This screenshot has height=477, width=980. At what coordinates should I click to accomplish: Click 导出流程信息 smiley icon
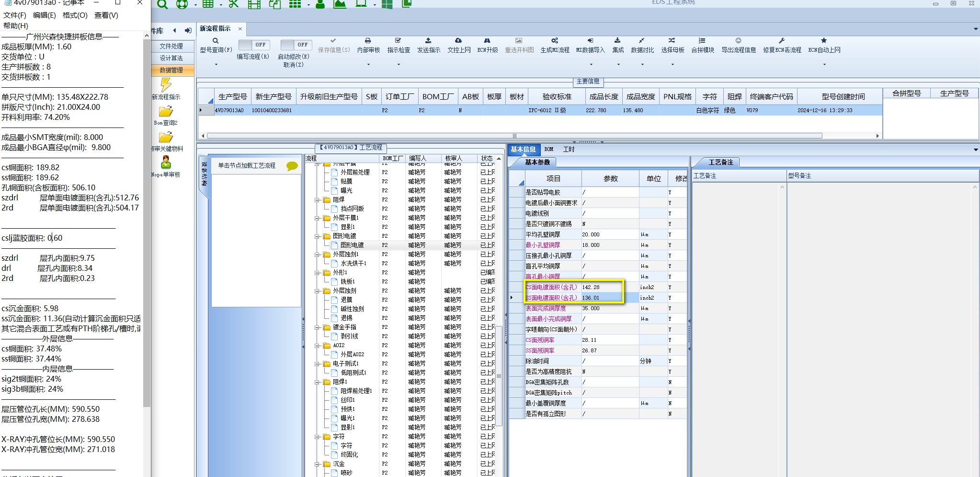pos(739,41)
